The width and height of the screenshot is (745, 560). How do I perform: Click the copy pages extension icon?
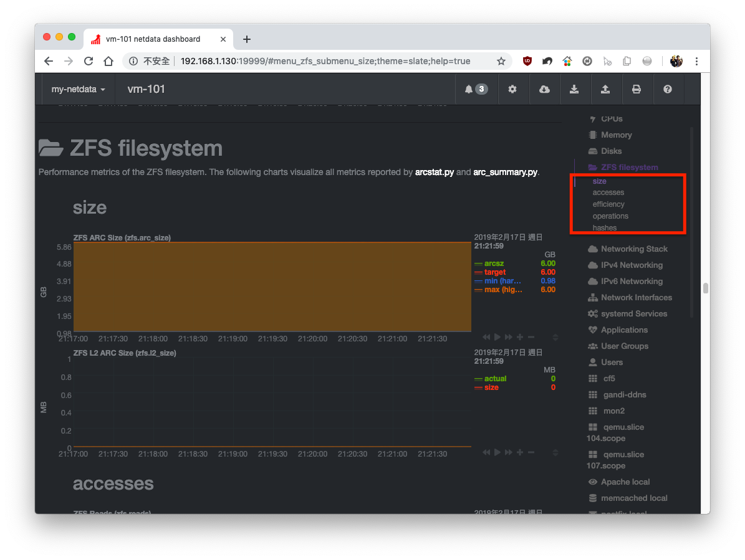(x=627, y=61)
